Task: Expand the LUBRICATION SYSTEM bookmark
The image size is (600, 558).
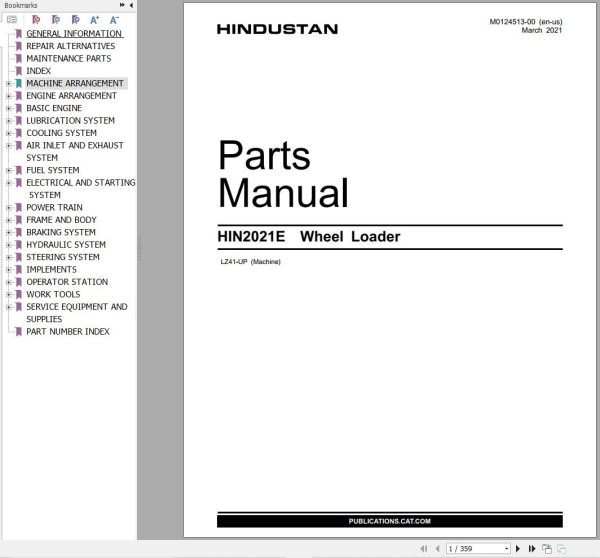Action: (8, 121)
